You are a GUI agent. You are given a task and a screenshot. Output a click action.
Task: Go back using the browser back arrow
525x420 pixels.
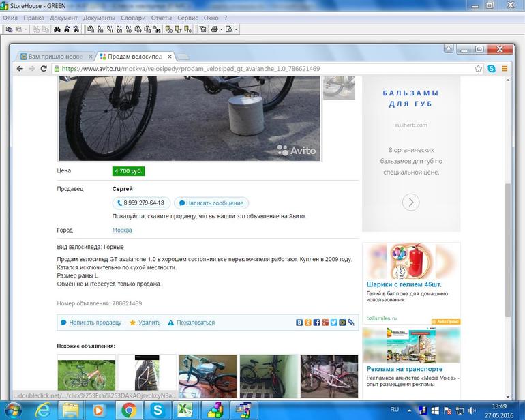(18, 69)
